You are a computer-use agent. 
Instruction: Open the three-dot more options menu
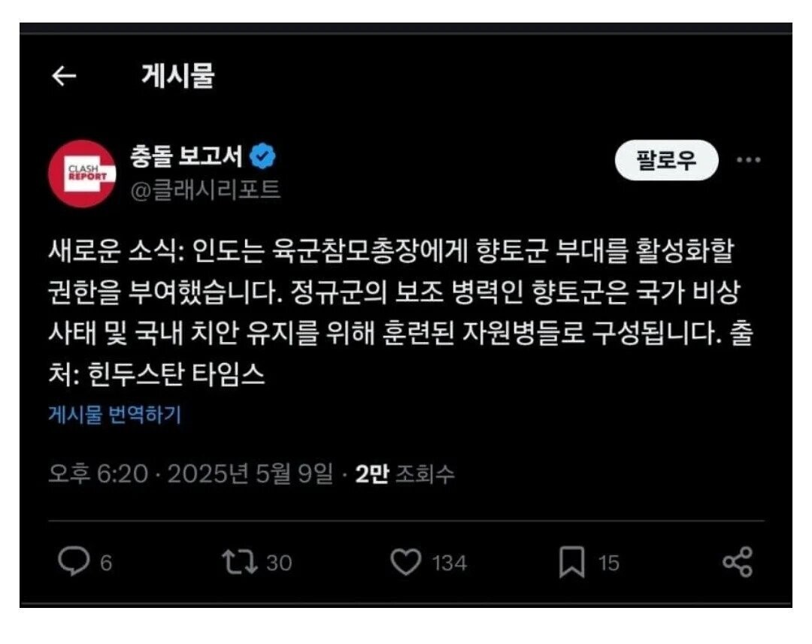748,160
